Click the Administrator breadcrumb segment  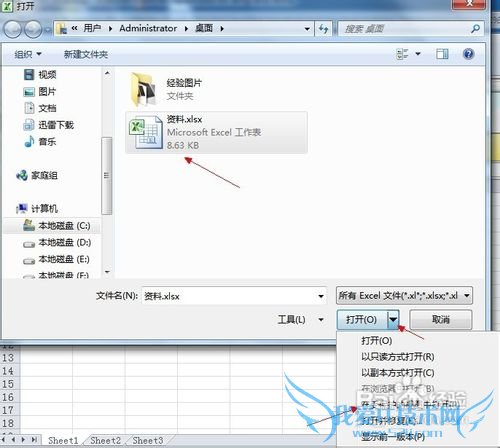coord(148,29)
